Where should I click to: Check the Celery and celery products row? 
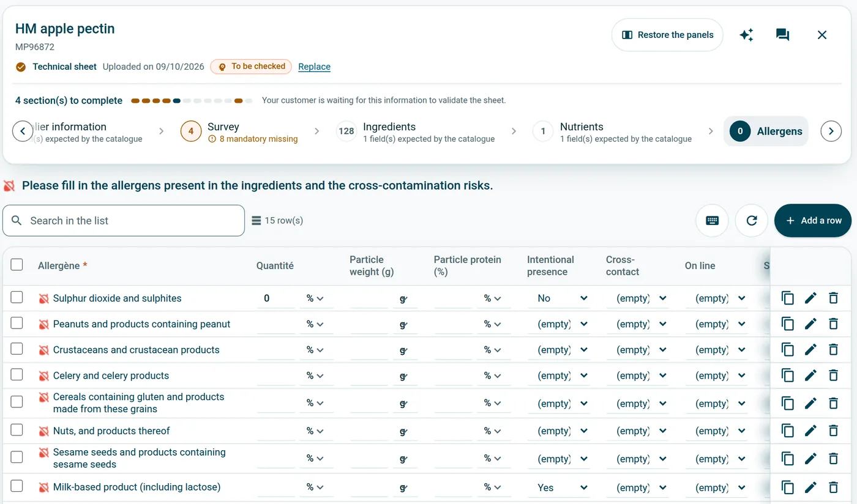click(17, 374)
